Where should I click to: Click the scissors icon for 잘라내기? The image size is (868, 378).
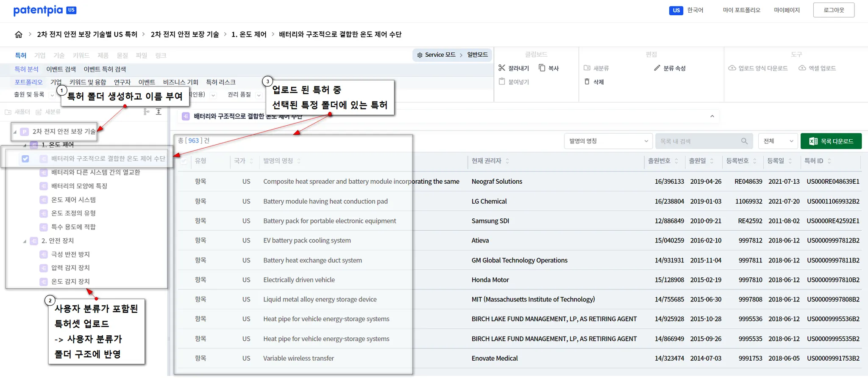click(x=502, y=68)
